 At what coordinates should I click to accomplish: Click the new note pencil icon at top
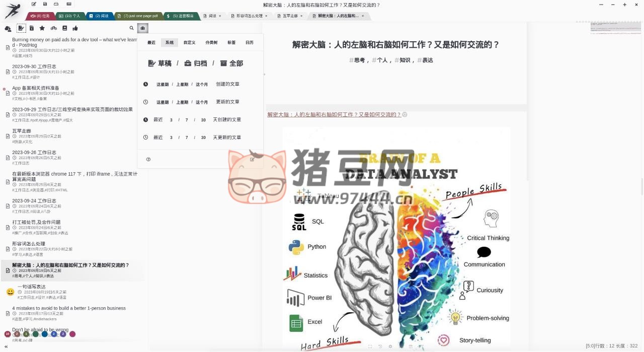(x=34, y=4)
